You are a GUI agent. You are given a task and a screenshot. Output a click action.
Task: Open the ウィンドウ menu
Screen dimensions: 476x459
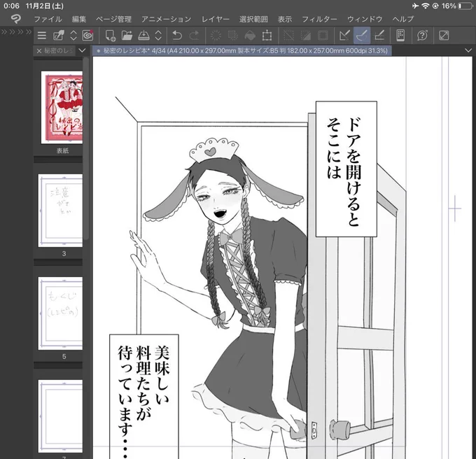coord(365,19)
